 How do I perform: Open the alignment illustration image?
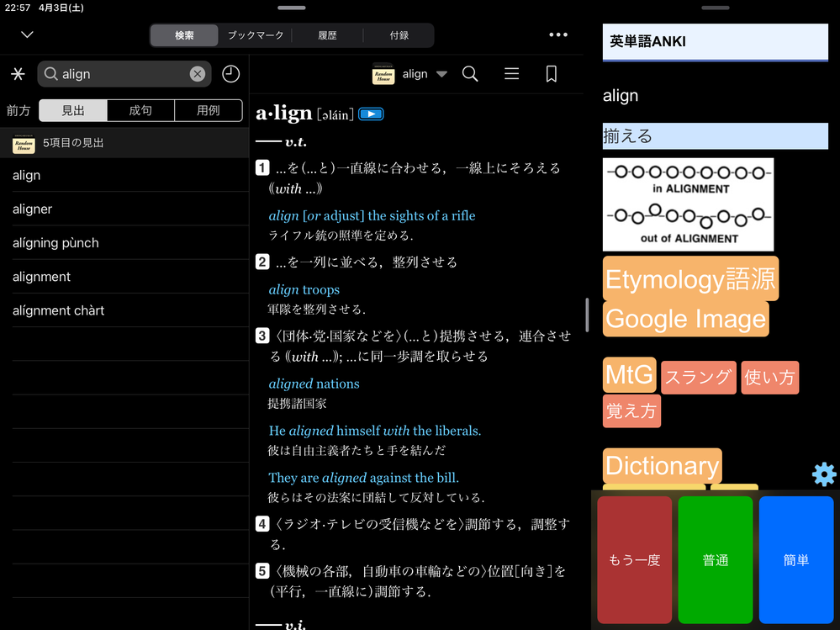pos(688,204)
